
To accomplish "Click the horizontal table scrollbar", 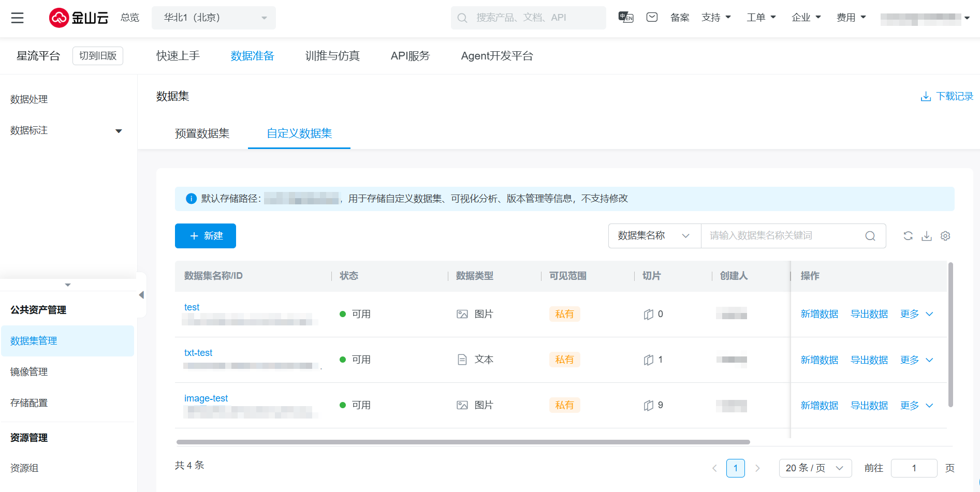I will coord(463,442).
